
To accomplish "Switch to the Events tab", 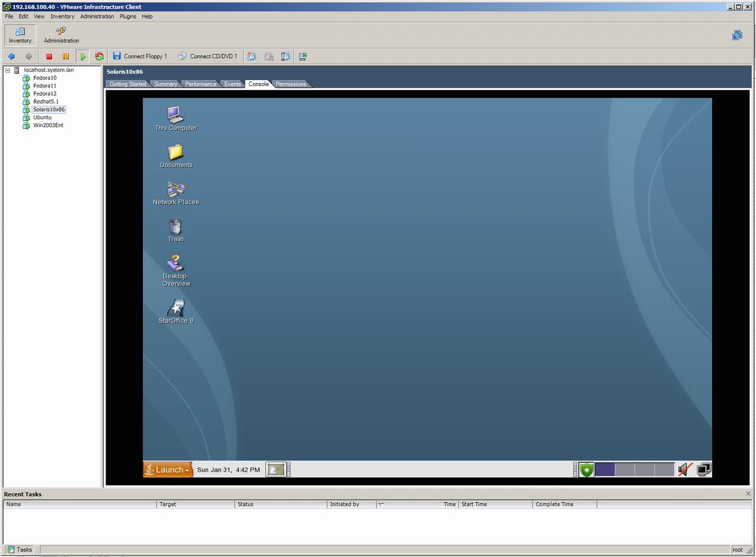I will pos(232,84).
